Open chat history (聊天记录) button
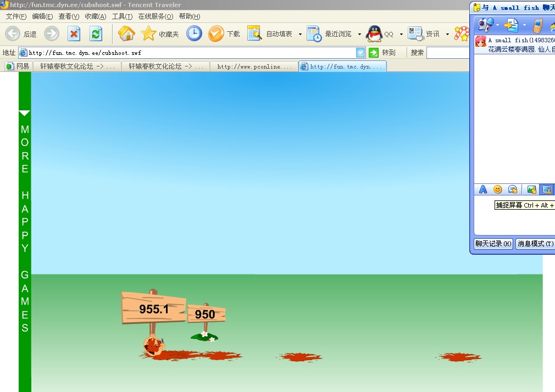The height and width of the screenshot is (392, 555). (493, 244)
